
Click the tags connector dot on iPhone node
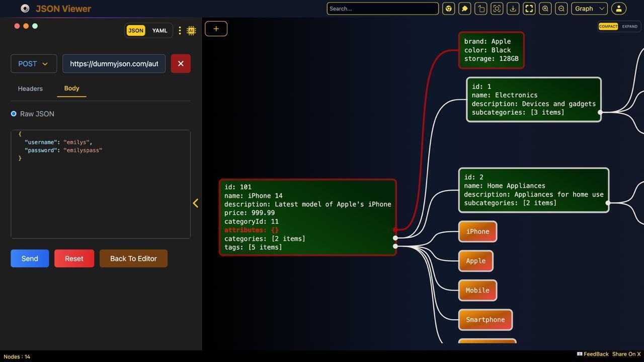coord(395,246)
